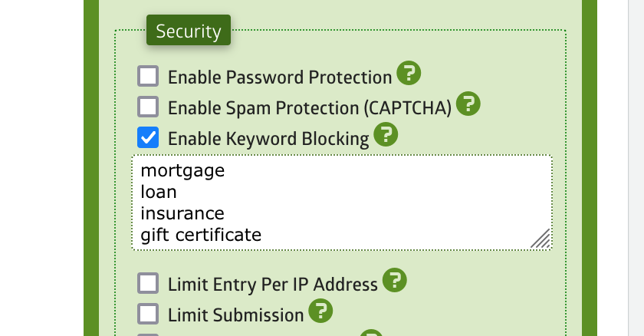644x336 pixels.
Task: Click the Limit Entry Per IP Address label
Action: tap(273, 285)
